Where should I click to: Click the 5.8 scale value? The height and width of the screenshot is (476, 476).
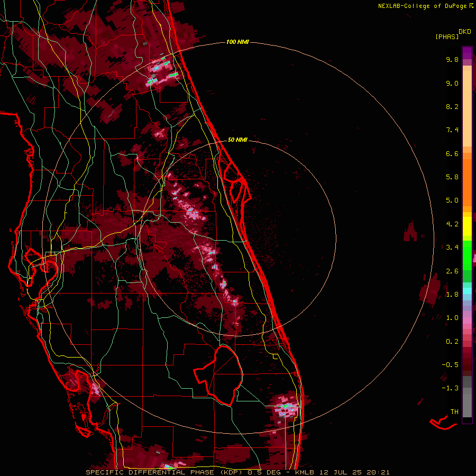tap(452, 177)
